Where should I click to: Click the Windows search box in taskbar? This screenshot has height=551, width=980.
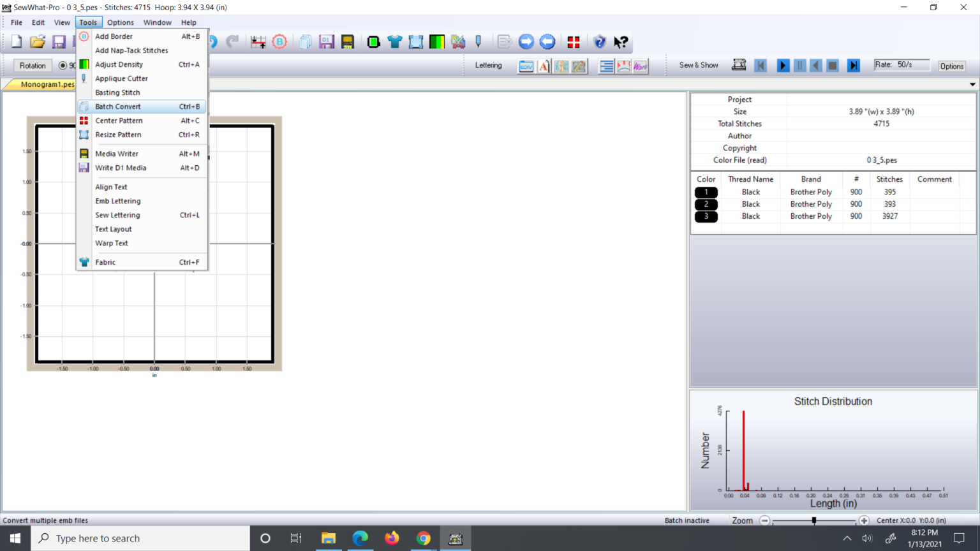pyautogui.click(x=140, y=538)
